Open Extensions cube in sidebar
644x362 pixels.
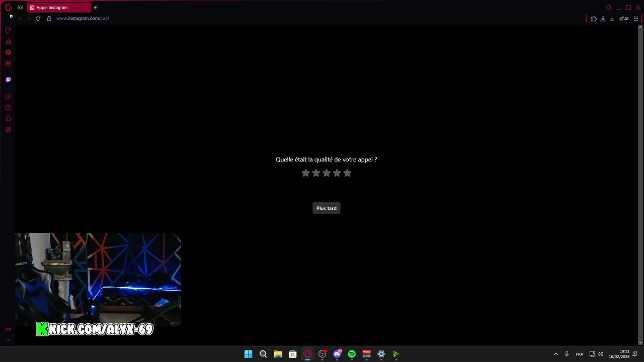tap(8, 119)
